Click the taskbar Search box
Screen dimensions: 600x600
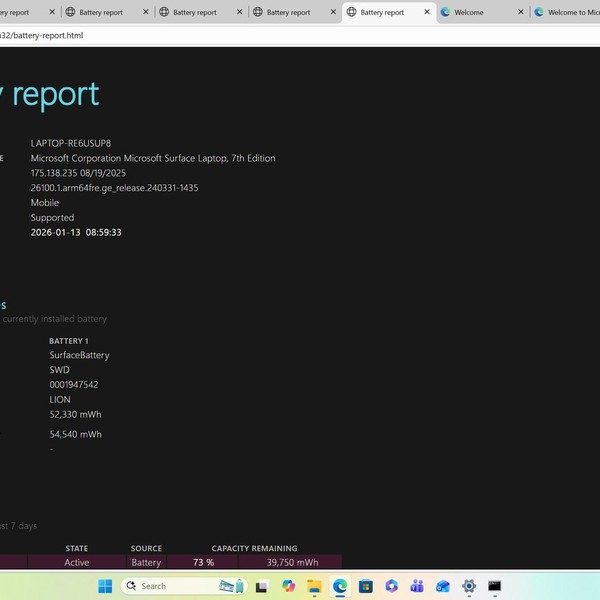coord(165,586)
